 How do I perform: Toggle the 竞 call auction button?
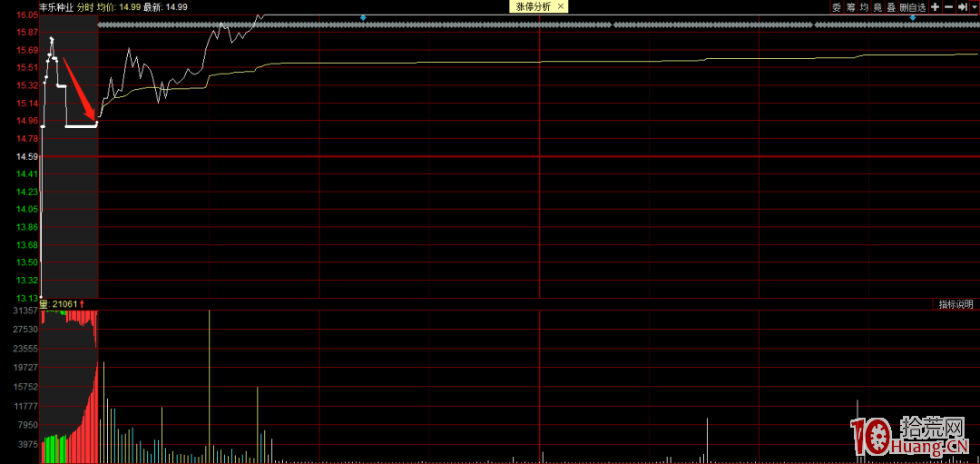[877, 6]
